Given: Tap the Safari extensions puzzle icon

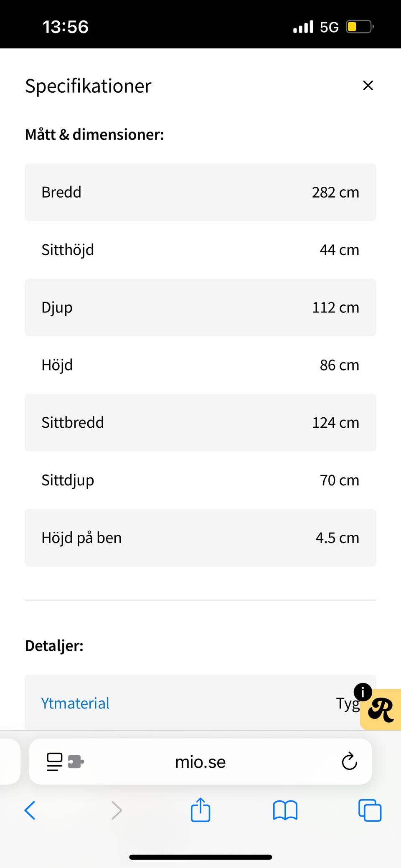Looking at the screenshot, I should point(76,761).
